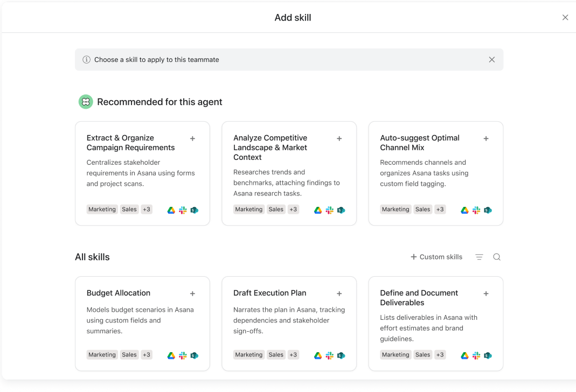576x392 pixels.
Task: Expand +3 tags on Extract & Organize card
Action: point(147,209)
